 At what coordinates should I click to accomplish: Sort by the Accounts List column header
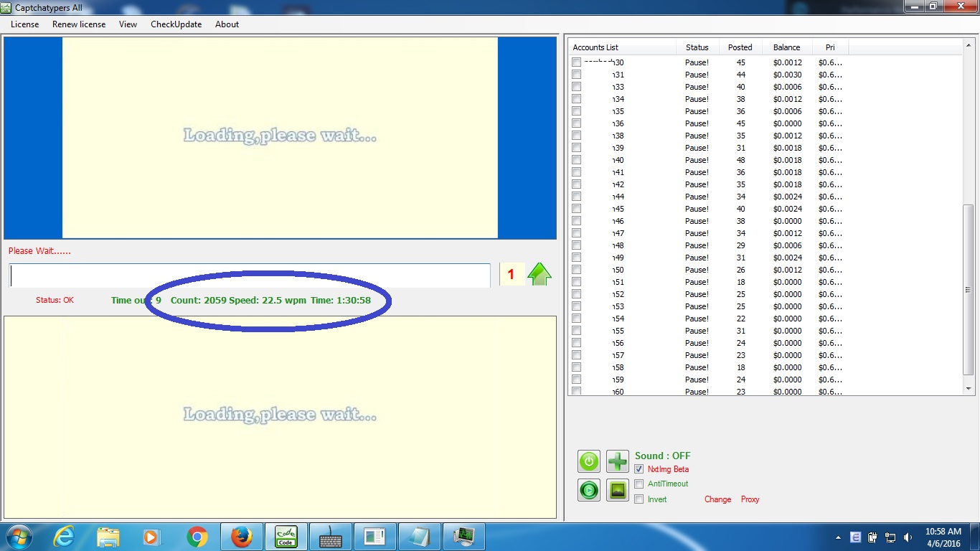coord(623,47)
